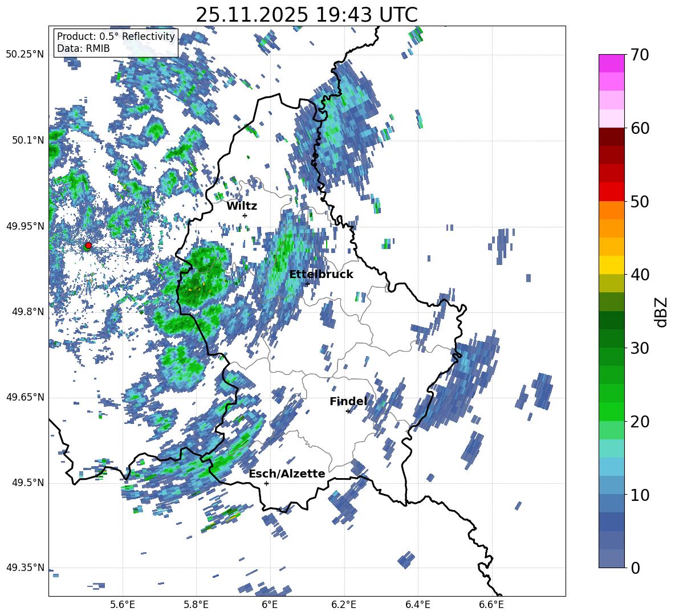Click the 5.6°E longitude label

pos(123,605)
